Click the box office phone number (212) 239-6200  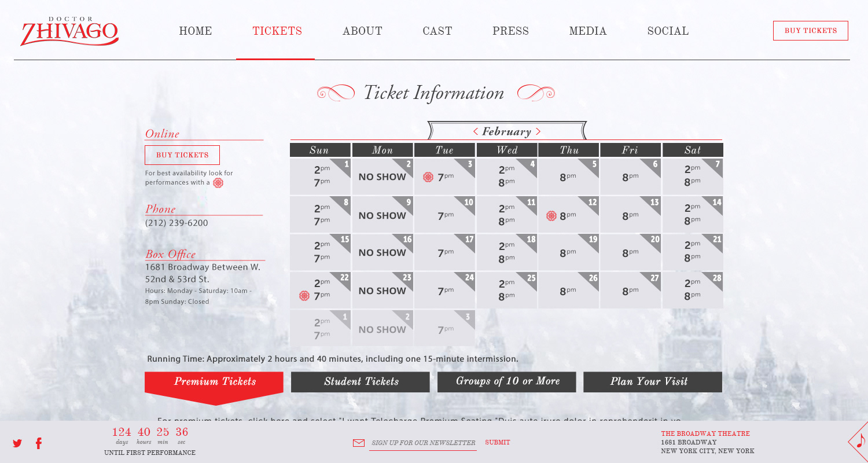pyautogui.click(x=176, y=223)
